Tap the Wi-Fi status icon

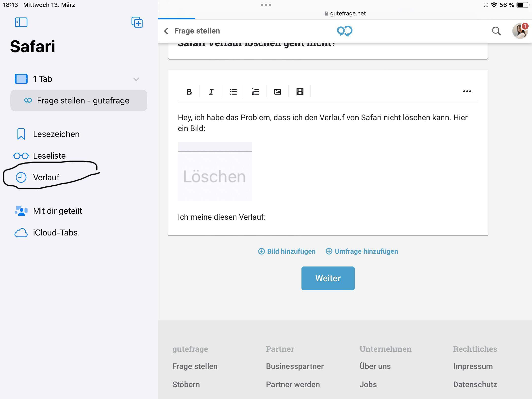point(494,5)
